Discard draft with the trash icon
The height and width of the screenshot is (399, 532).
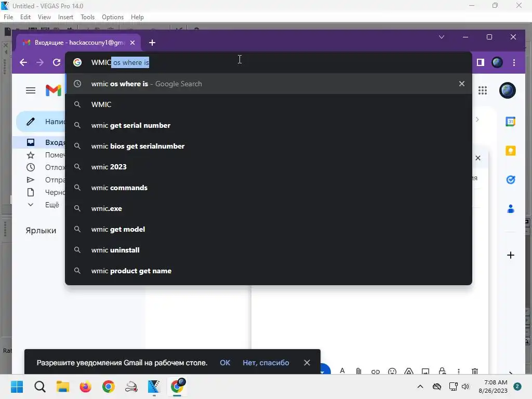click(475, 371)
